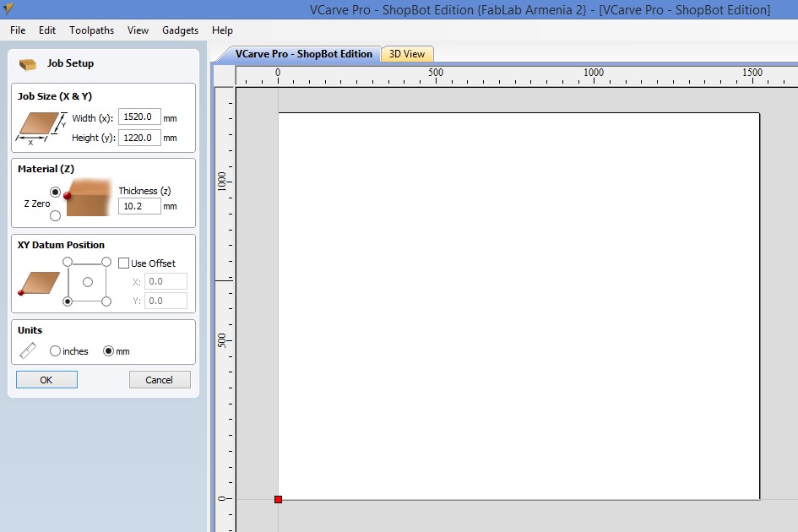Click the ruler corner box
Screen dimensions: 798x532
[225, 75]
